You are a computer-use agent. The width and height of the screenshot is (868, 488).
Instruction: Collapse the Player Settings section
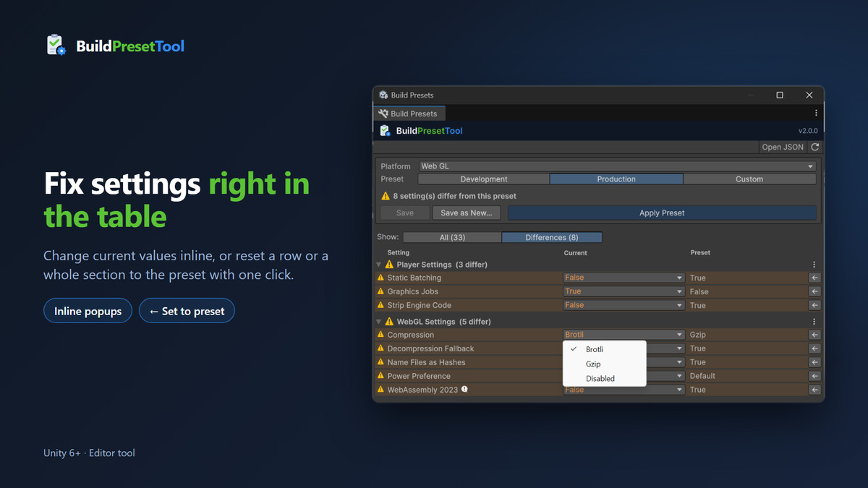click(378, 265)
